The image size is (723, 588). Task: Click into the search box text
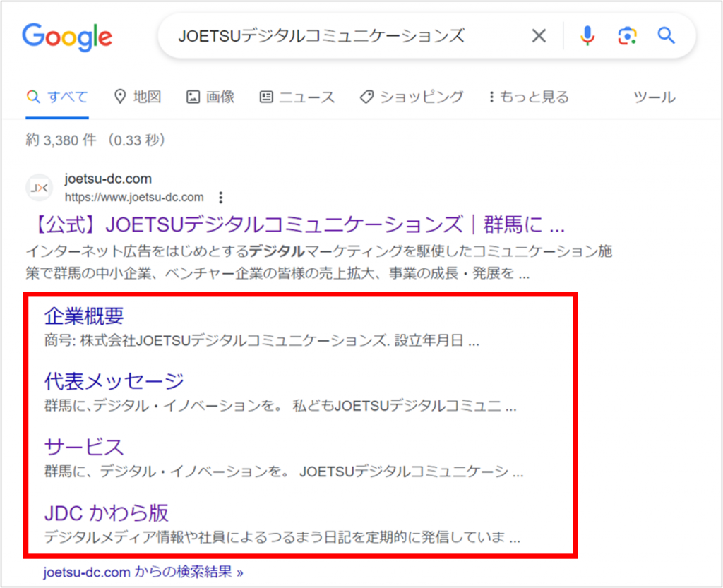pos(321,35)
